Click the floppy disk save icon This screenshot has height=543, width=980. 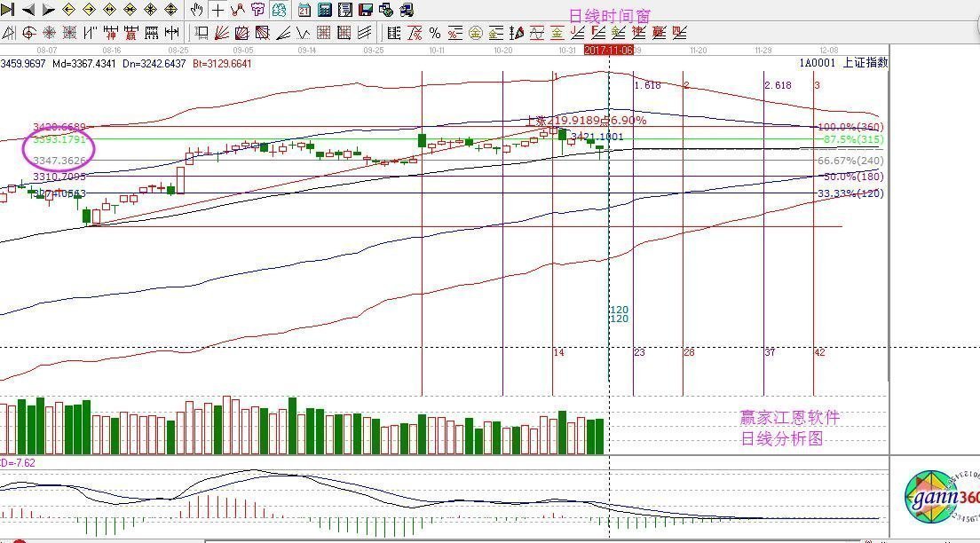point(366,10)
